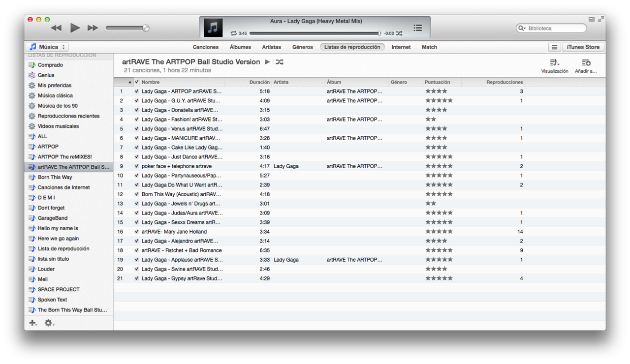Screen dimensions: 630x364
Task: Open the Up Next list icon
Action: tap(417, 28)
